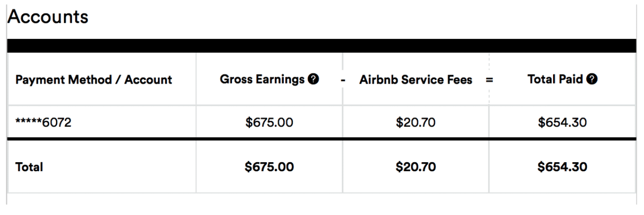Click the empty area below the Total row
The height and width of the screenshot is (215, 644).
point(322,199)
